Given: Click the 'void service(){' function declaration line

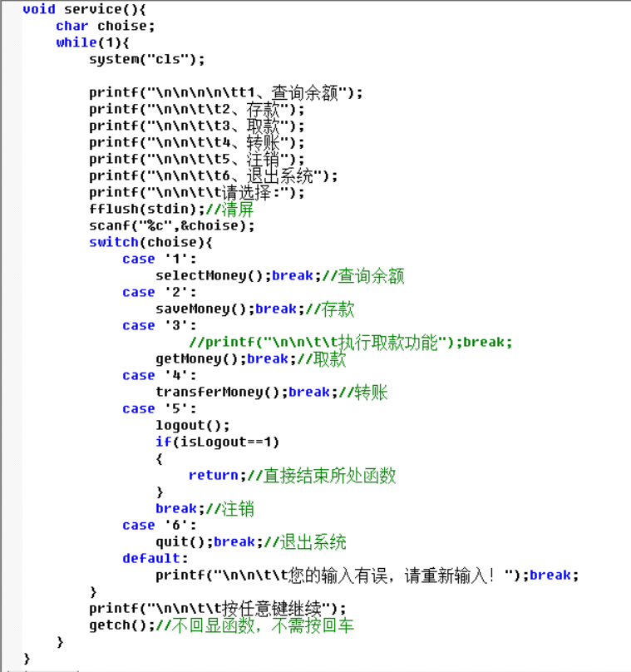Looking at the screenshot, I should coord(85,9).
